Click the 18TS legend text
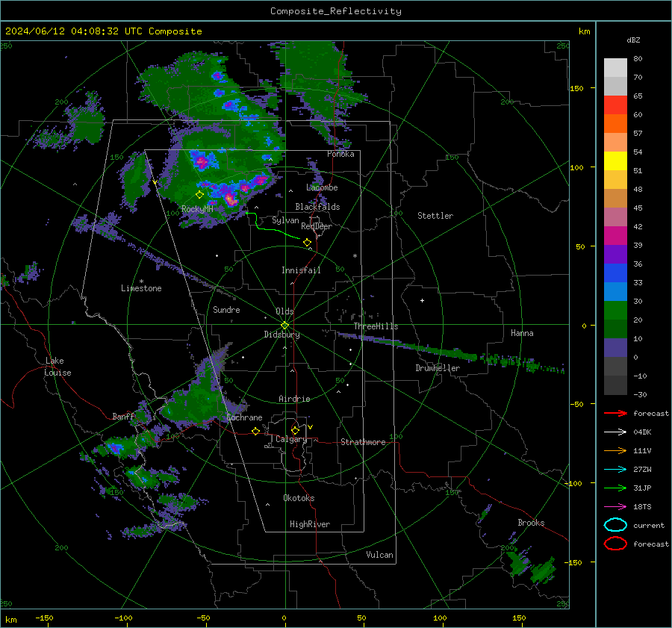 click(642, 507)
